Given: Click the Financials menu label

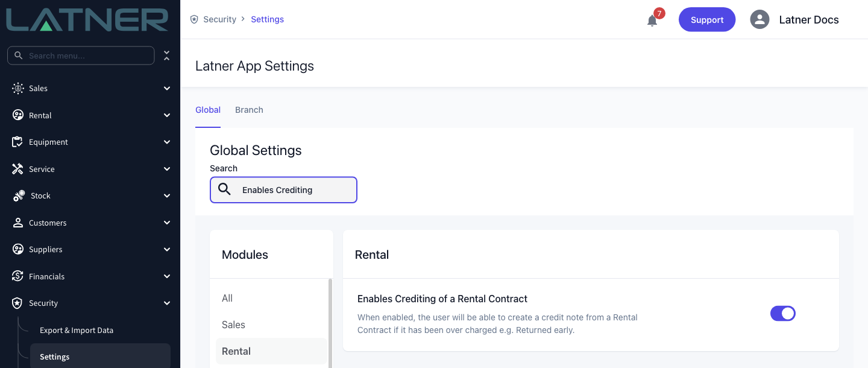Looking at the screenshot, I should pyautogui.click(x=46, y=276).
